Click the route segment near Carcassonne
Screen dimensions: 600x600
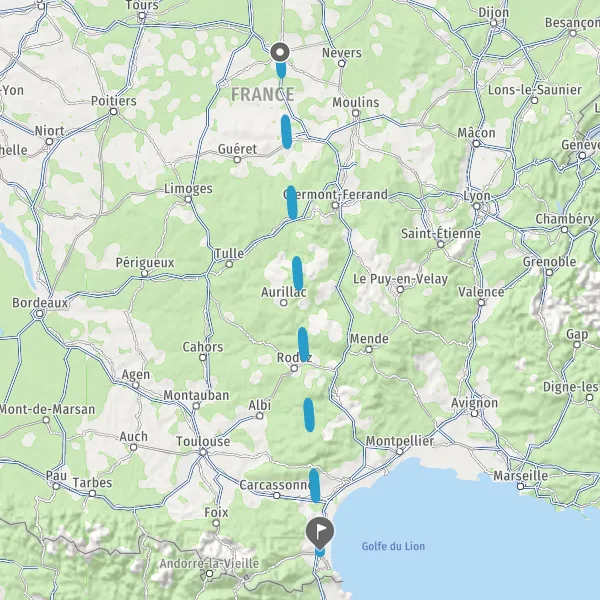tap(315, 485)
